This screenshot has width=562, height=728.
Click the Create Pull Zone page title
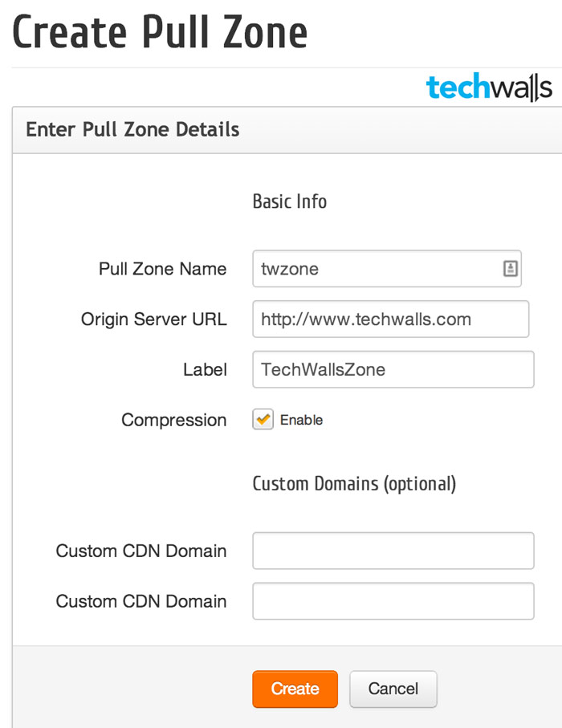[160, 32]
